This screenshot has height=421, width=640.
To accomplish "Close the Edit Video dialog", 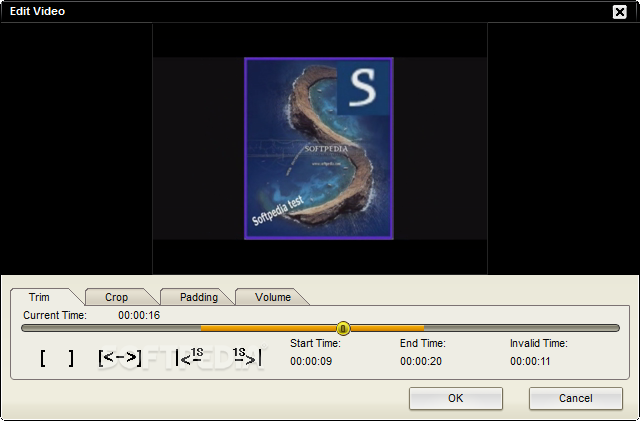I will point(620,12).
